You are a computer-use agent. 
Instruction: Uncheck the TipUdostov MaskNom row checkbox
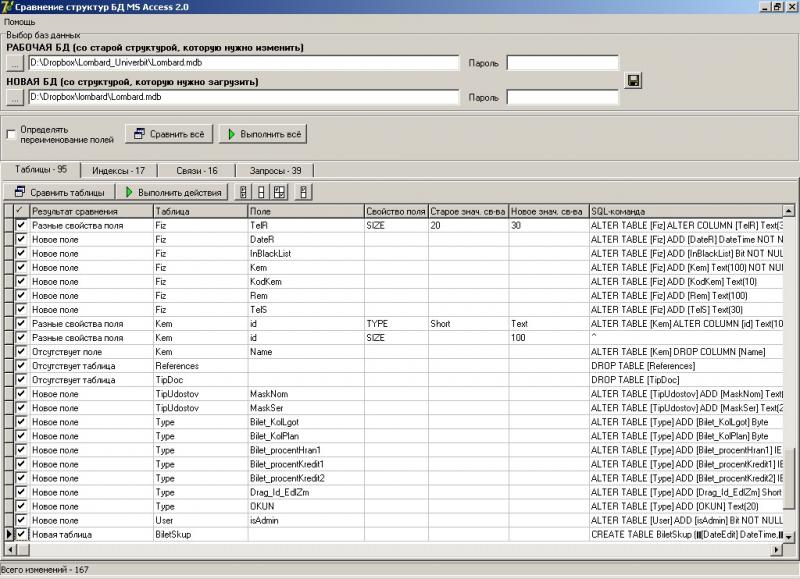[x=21, y=394]
